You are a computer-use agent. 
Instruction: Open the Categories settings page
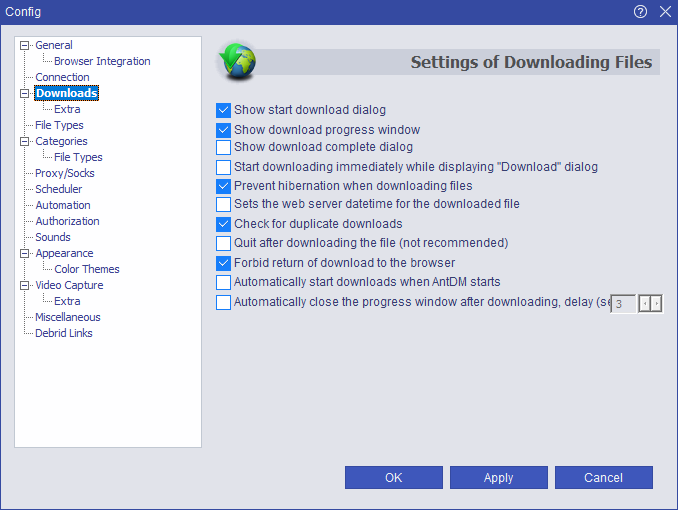pos(61,141)
